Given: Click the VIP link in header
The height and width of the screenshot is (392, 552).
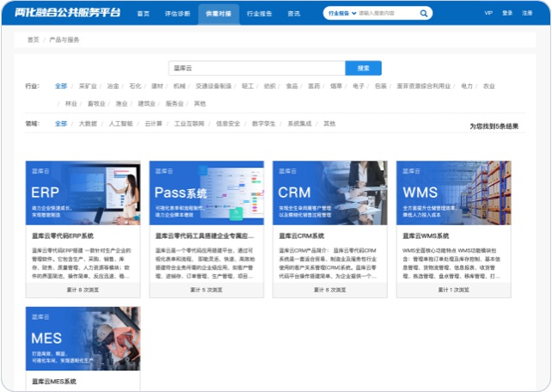Looking at the screenshot, I should tap(488, 13).
